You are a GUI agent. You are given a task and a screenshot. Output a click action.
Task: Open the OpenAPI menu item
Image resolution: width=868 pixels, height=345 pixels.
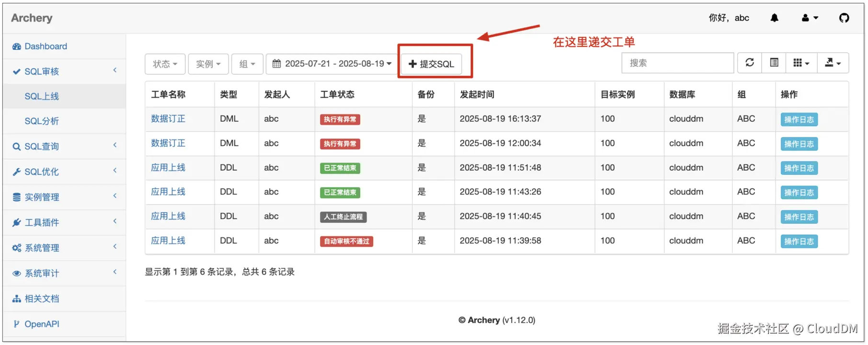pos(64,324)
